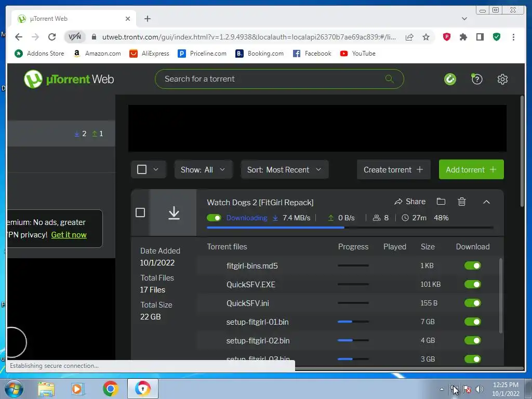Click the green shield extension icon
The image size is (532, 399).
point(496,37)
